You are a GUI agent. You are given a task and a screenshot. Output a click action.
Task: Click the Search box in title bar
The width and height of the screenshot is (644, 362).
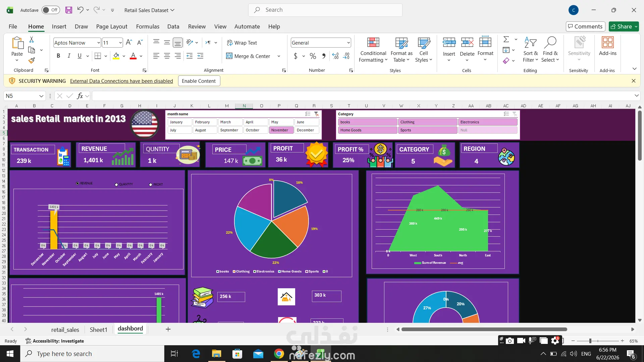coord(325,10)
